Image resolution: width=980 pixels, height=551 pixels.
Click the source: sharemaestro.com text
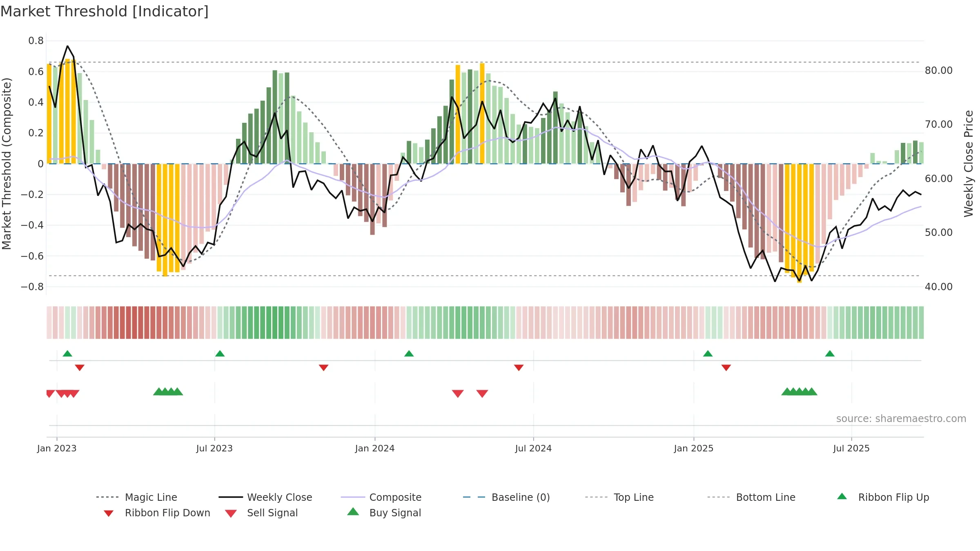click(x=901, y=419)
